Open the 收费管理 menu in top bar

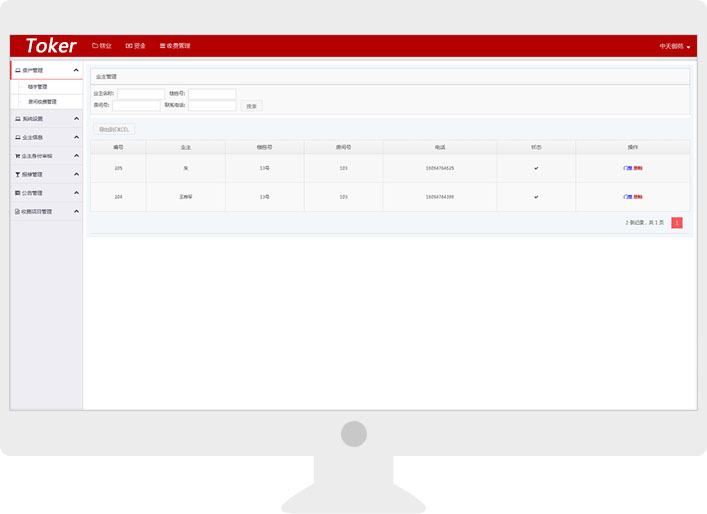(x=175, y=46)
